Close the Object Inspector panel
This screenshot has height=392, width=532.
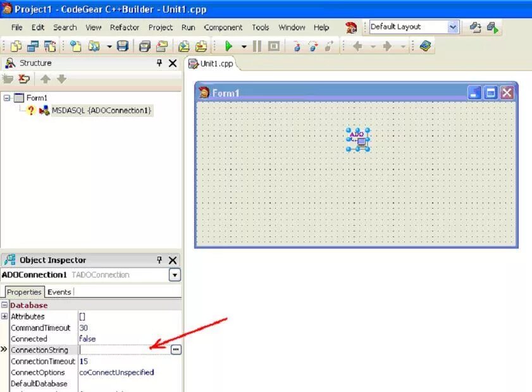(172, 260)
